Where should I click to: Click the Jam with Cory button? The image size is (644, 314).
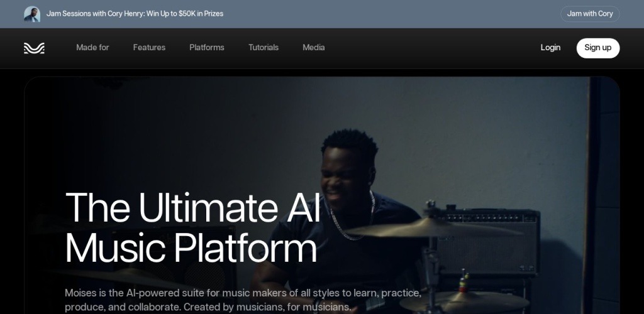pyautogui.click(x=590, y=14)
